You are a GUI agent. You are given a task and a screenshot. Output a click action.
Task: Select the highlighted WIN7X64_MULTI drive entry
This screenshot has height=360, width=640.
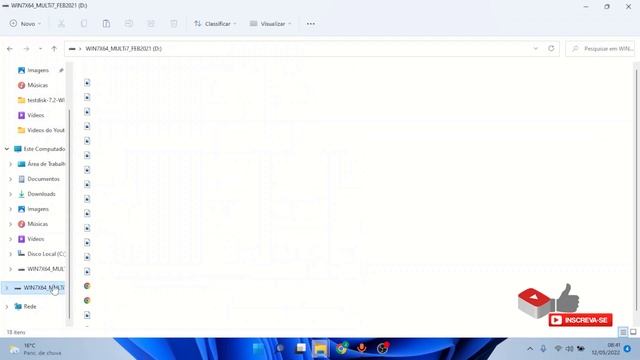tap(33, 288)
